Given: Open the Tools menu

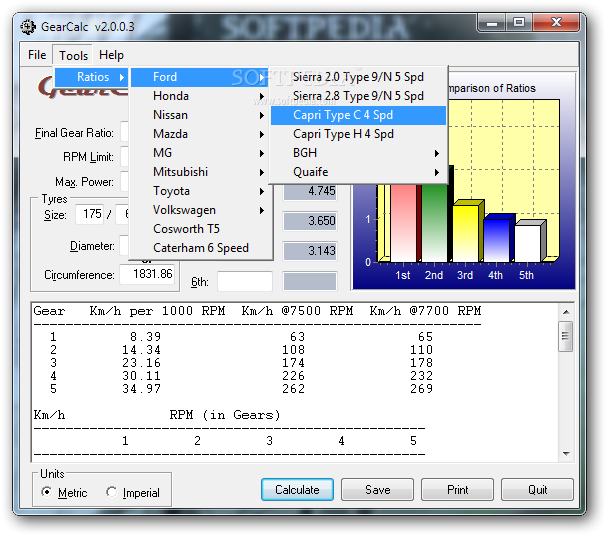Looking at the screenshot, I should (x=73, y=55).
